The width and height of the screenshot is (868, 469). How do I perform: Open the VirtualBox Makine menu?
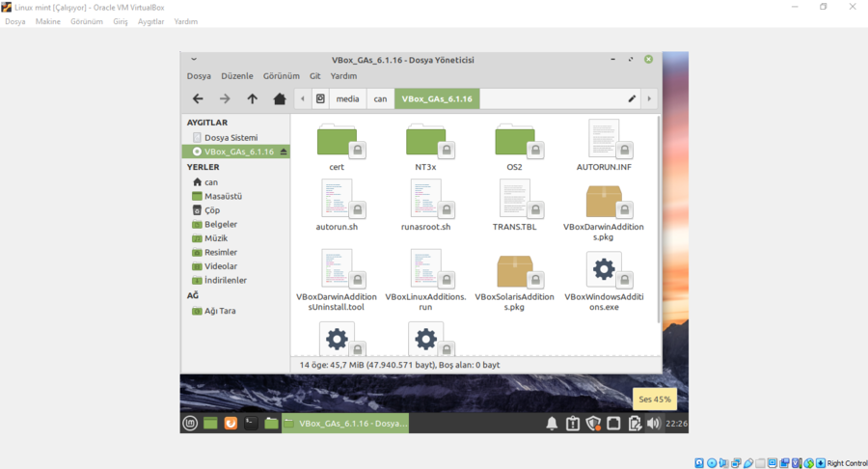click(x=48, y=21)
